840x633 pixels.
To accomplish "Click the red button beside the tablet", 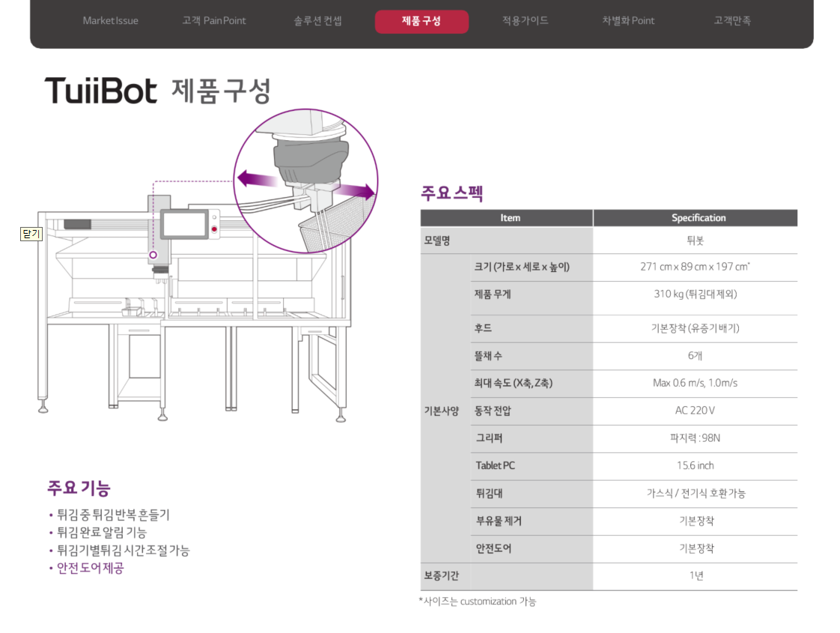I will 214,228.
